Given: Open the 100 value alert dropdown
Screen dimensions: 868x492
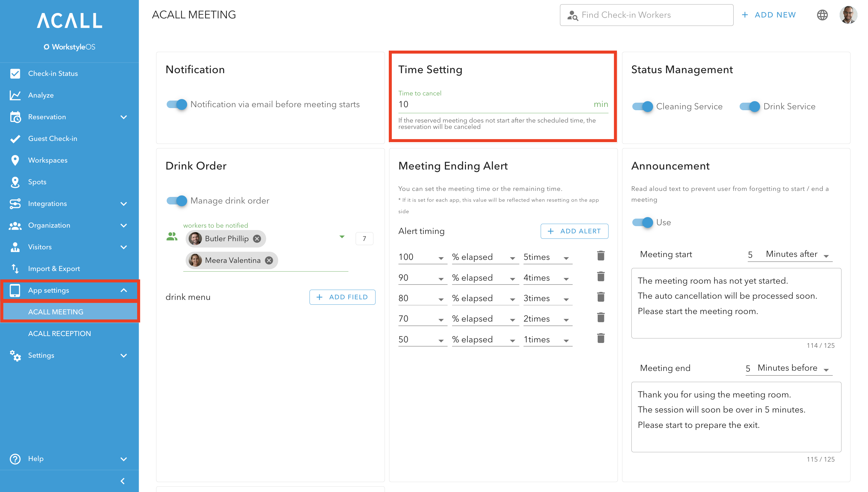Looking at the screenshot, I should [423, 257].
